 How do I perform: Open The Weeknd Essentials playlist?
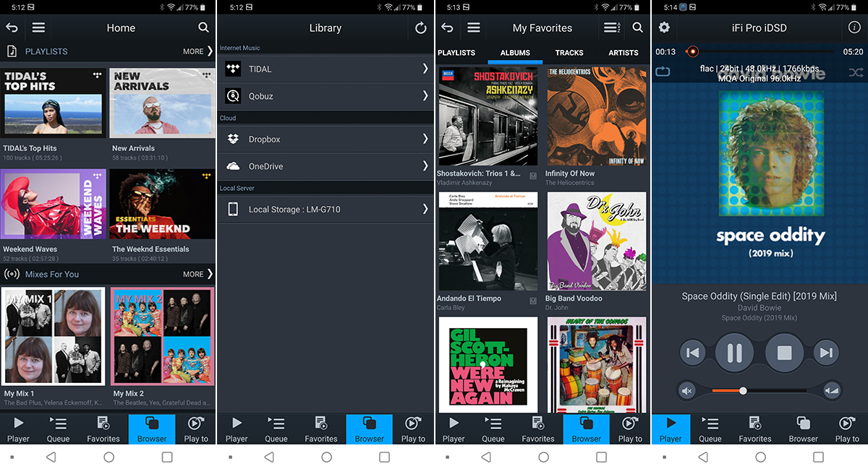click(x=163, y=204)
